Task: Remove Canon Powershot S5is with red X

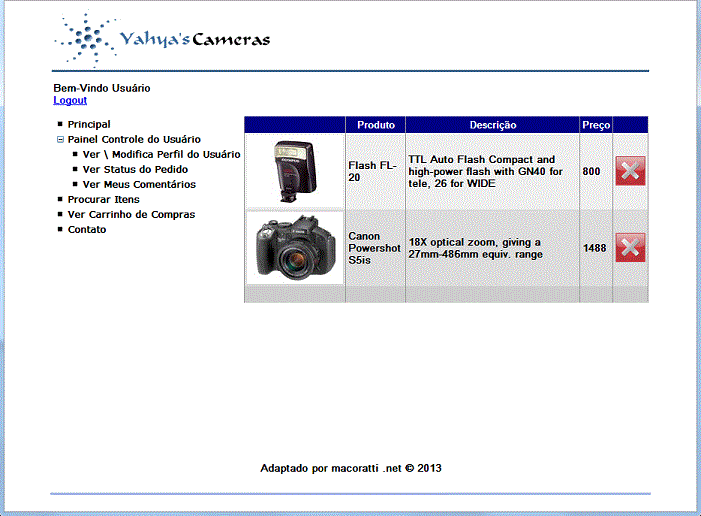Action: pos(630,247)
